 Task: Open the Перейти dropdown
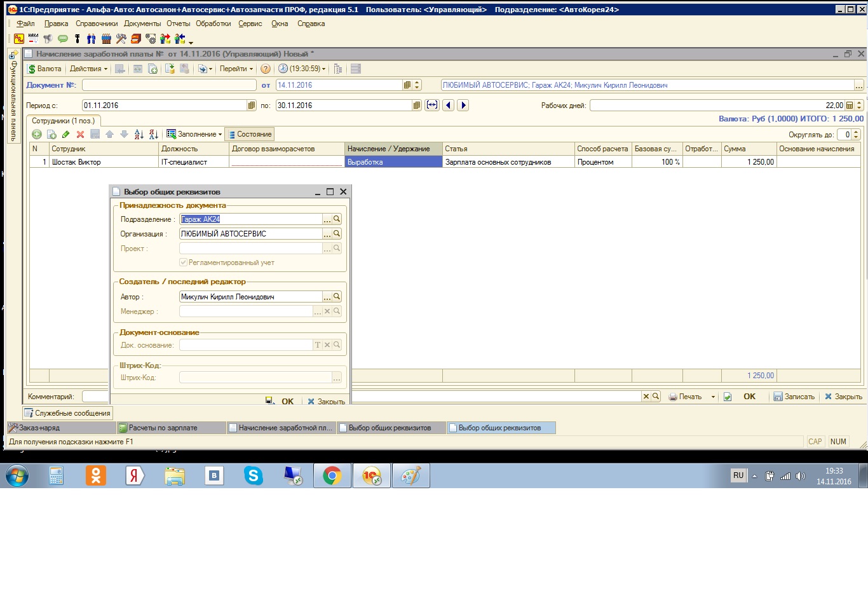click(236, 69)
